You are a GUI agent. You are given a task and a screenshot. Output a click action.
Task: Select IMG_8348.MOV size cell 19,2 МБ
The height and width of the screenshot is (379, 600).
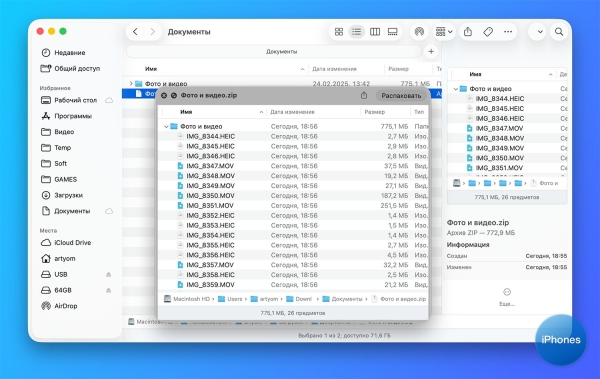coord(396,176)
